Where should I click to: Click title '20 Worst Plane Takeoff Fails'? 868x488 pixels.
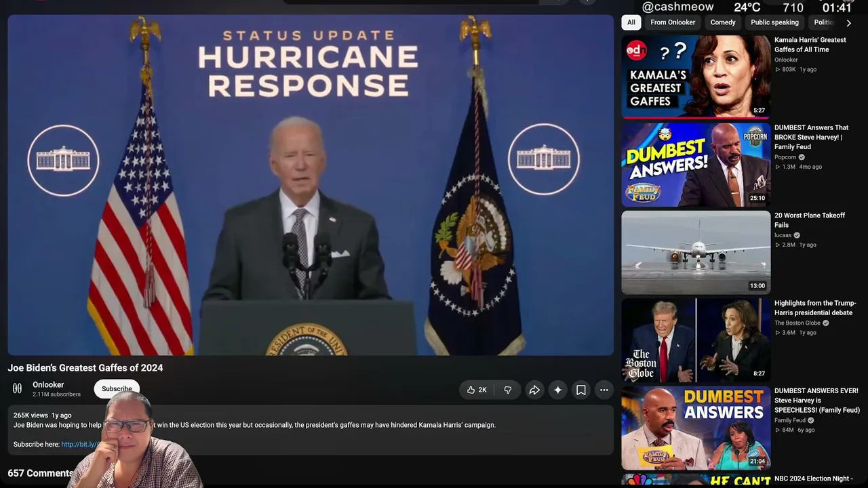tap(810, 220)
